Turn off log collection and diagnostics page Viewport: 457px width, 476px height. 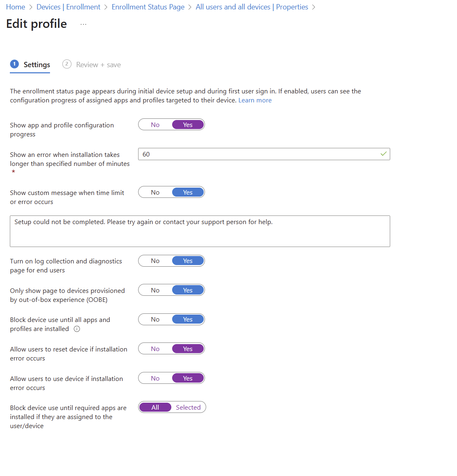155,261
